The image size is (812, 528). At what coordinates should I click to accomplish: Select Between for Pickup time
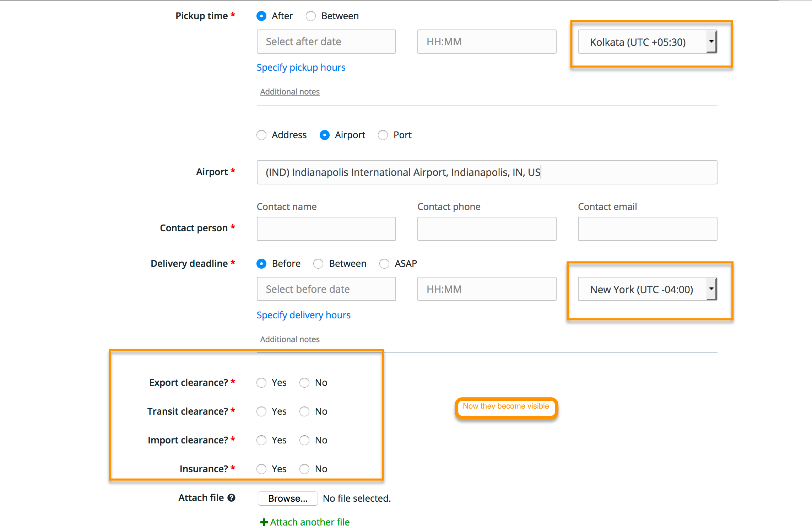(311, 16)
